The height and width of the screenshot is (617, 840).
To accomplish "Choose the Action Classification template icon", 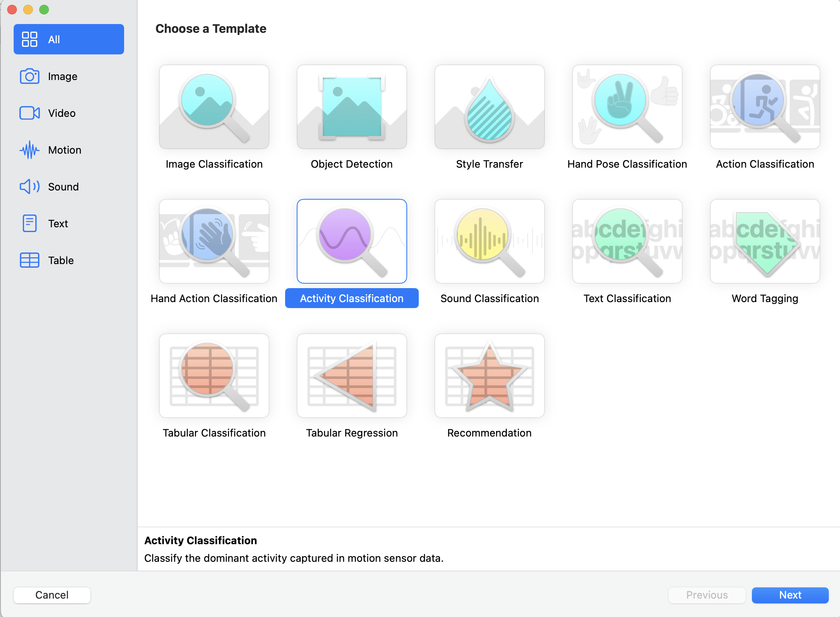I will (x=765, y=107).
